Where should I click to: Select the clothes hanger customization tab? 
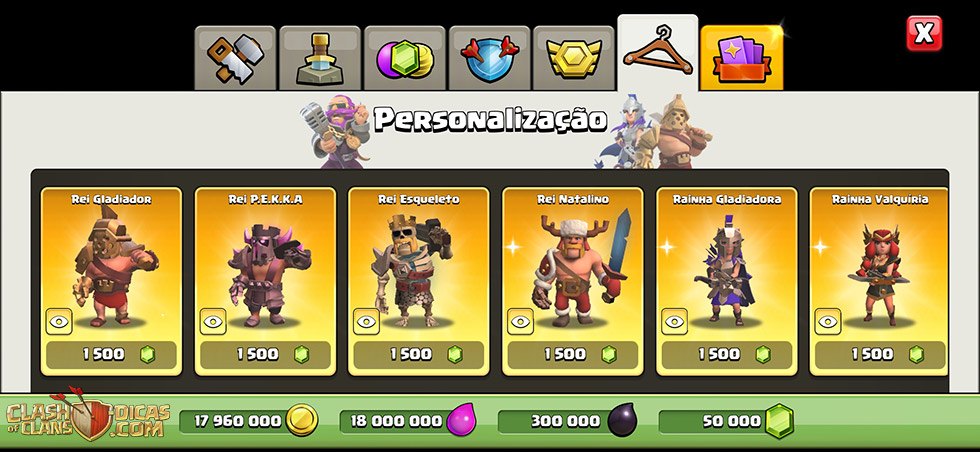tap(658, 53)
